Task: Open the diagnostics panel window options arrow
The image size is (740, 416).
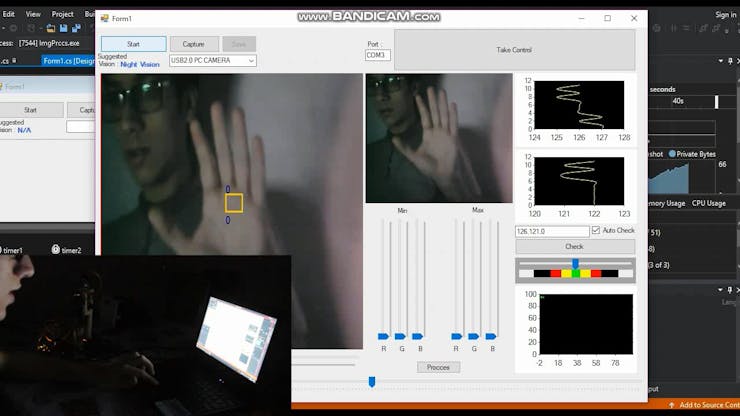Action: pos(721,61)
